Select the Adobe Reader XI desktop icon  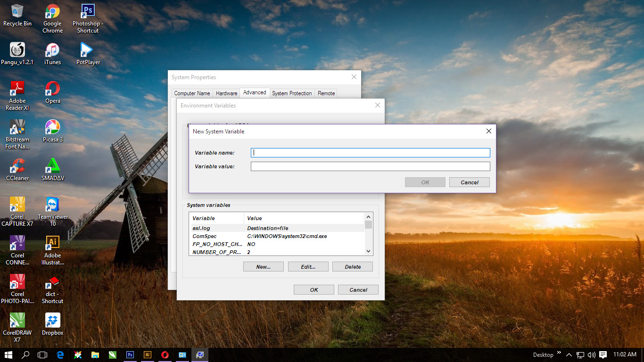(17, 96)
